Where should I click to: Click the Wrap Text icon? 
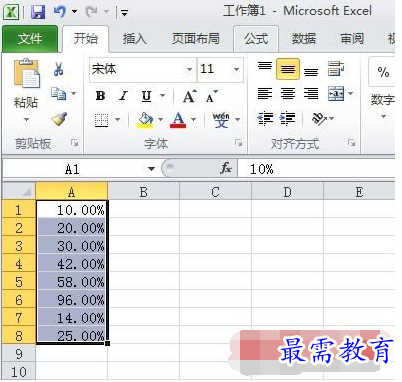336,69
